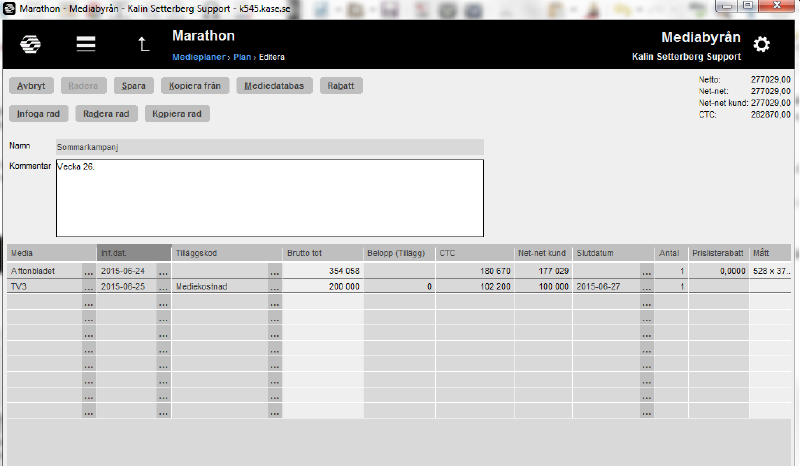Click into the Kommentar text area

click(x=269, y=198)
